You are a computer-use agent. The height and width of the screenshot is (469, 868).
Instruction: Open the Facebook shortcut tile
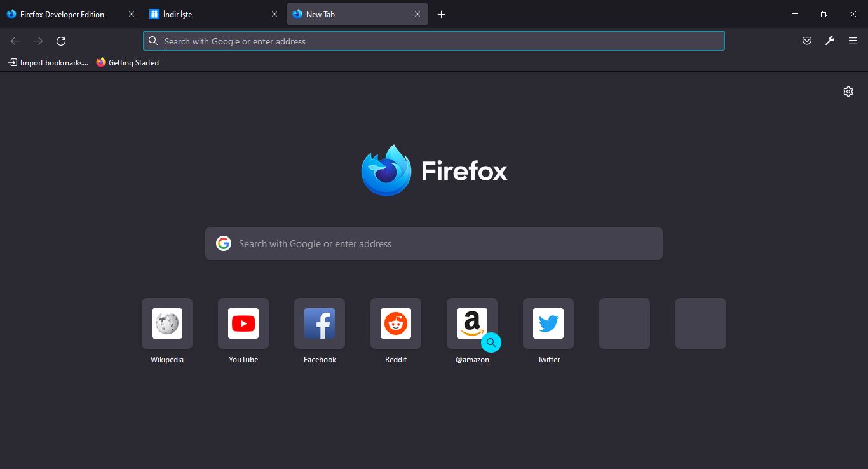(320, 323)
